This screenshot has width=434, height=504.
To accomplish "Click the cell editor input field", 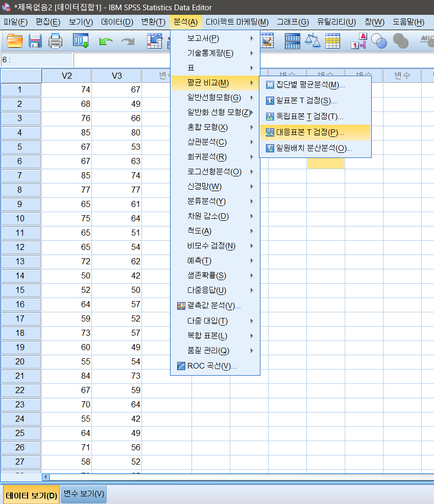I will [x=254, y=60].
